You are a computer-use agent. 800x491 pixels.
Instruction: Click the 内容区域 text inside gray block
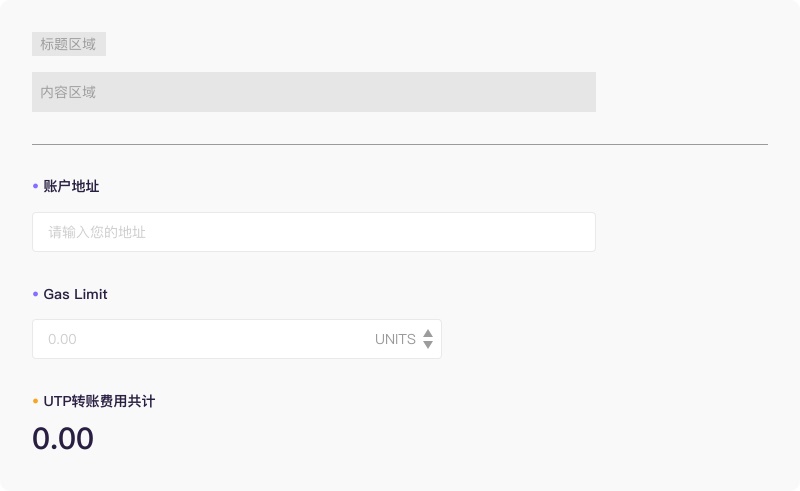(68, 92)
